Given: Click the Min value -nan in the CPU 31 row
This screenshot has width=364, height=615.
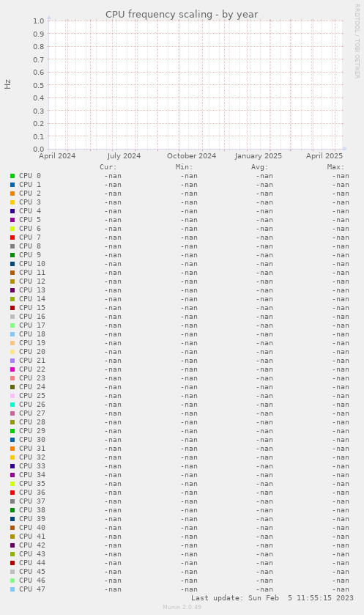Looking at the screenshot, I should (x=189, y=449).
